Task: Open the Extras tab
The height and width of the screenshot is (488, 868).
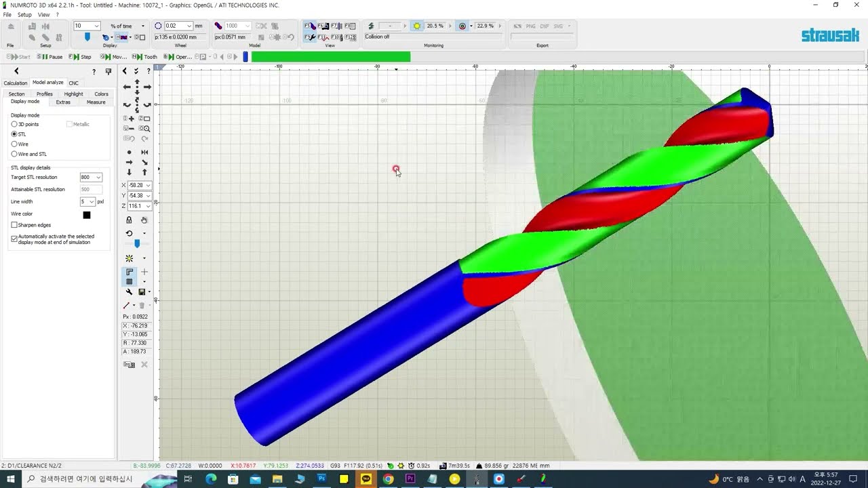Action: click(x=63, y=102)
